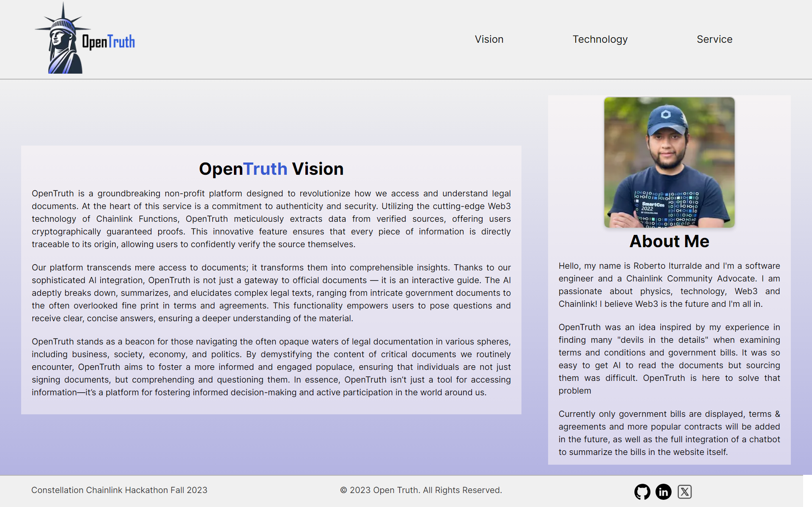This screenshot has width=812, height=507.
Task: Open the LinkedIn icon in footer
Action: 663,491
